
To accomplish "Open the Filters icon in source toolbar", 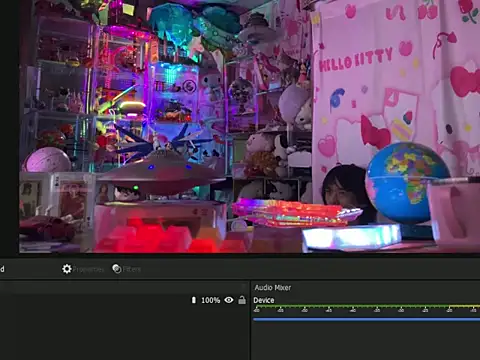I will 117,269.
